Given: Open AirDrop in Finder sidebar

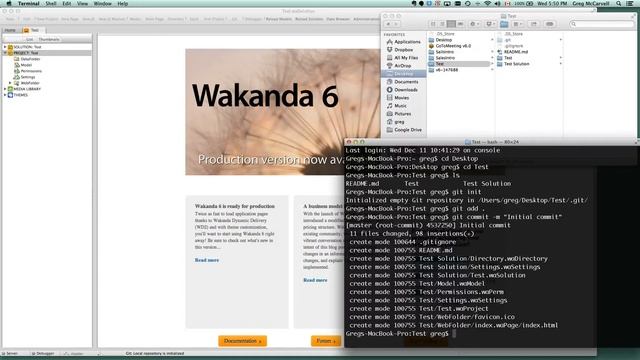Looking at the screenshot, I should tap(399, 66).
